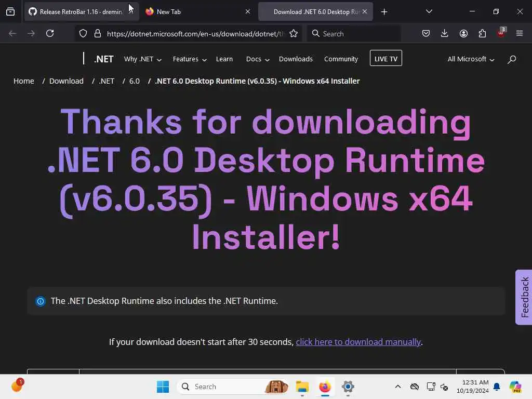Open the Firefox downloads panel
The width and height of the screenshot is (532, 399).
pos(445,34)
